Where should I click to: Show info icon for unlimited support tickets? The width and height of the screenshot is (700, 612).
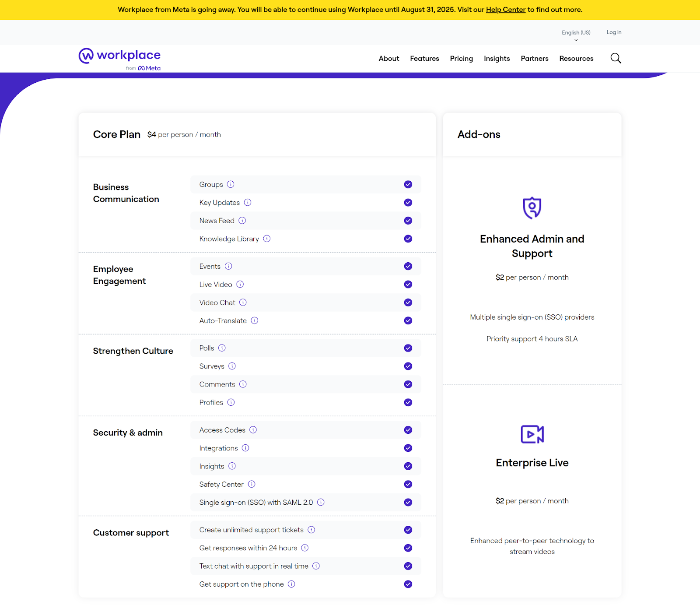[x=311, y=530]
